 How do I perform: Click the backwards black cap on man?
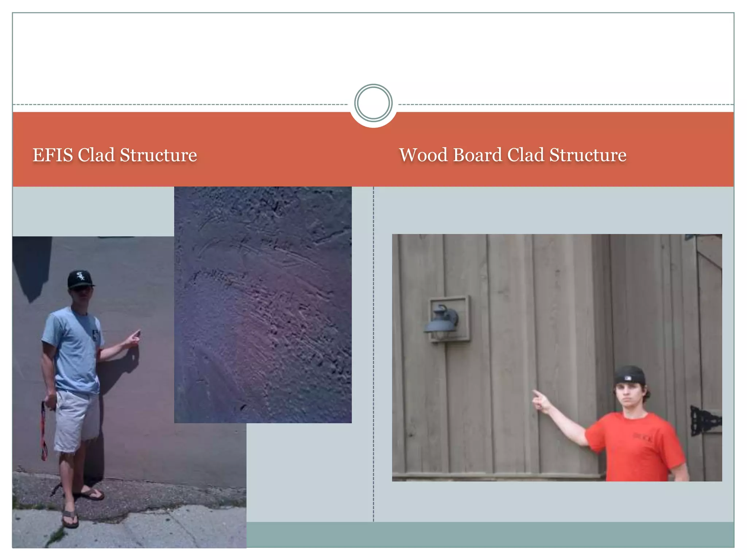coord(629,376)
